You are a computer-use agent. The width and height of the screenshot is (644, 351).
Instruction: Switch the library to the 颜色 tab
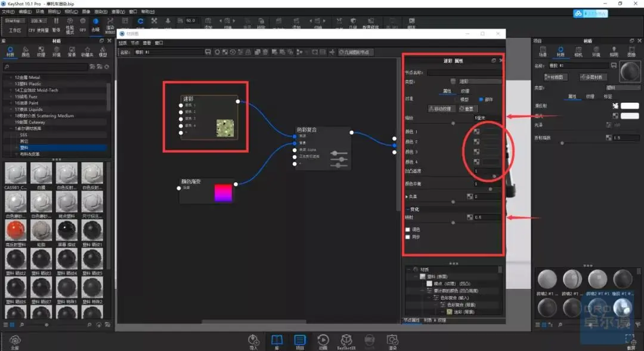click(26, 52)
